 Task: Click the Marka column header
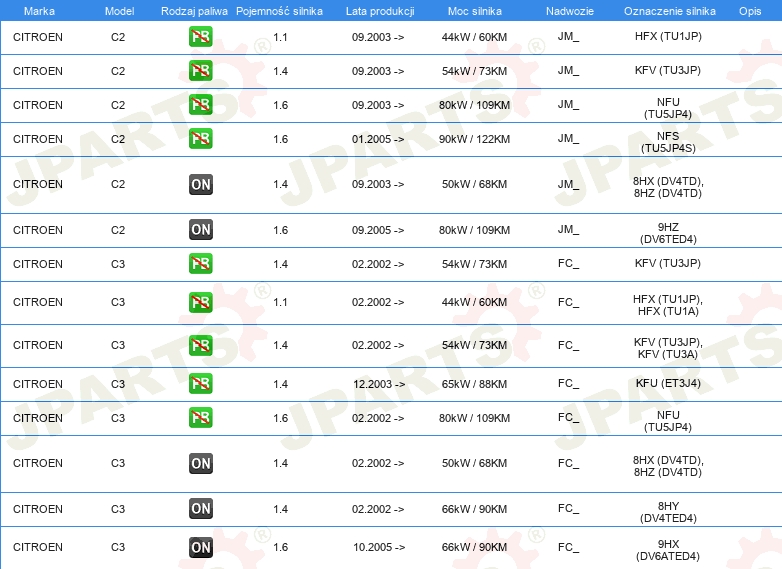[39, 11]
